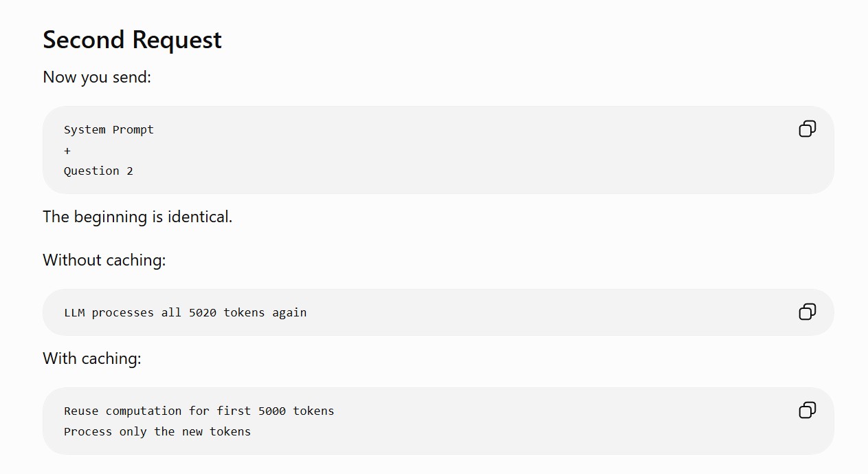Click the number 5020 in code
This screenshot has height=474, width=868.
pos(203,312)
